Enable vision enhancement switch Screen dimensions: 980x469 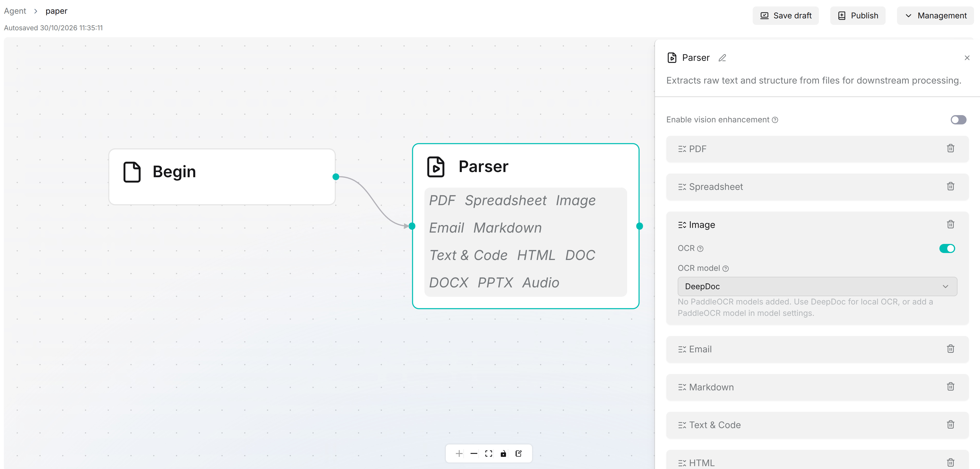point(958,120)
